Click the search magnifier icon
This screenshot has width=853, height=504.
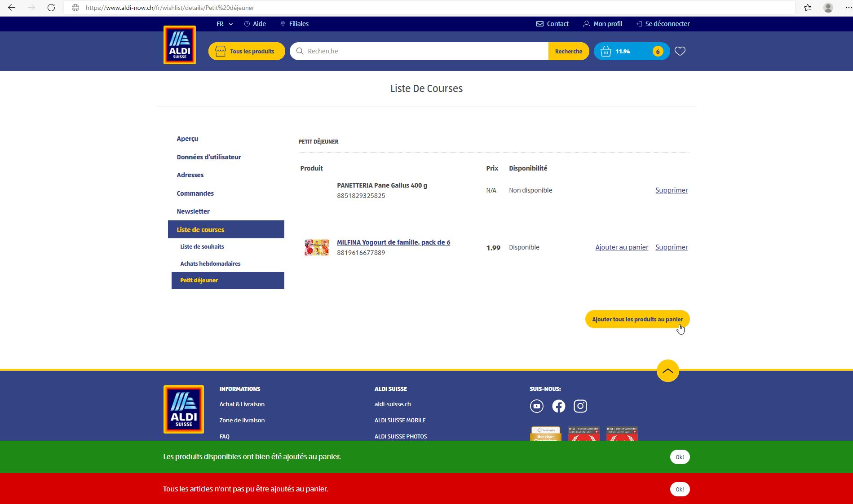pyautogui.click(x=300, y=51)
